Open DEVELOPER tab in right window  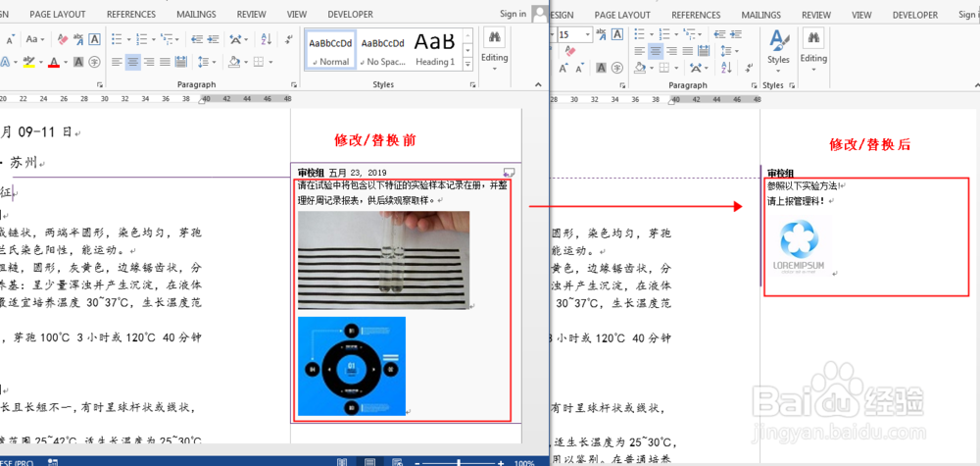point(915,15)
